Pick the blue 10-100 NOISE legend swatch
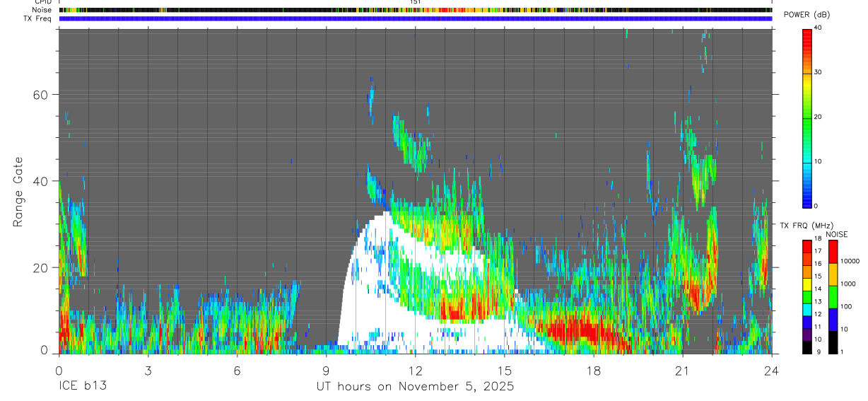 833,319
